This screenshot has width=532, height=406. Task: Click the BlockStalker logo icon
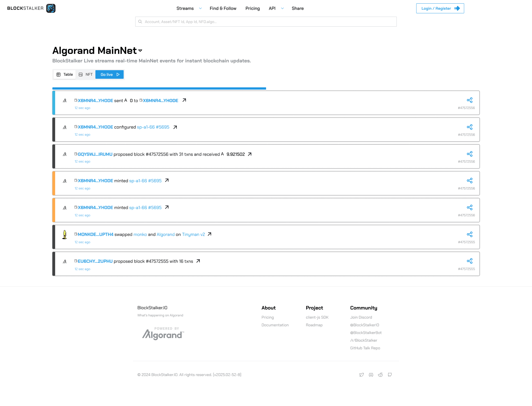tap(51, 8)
